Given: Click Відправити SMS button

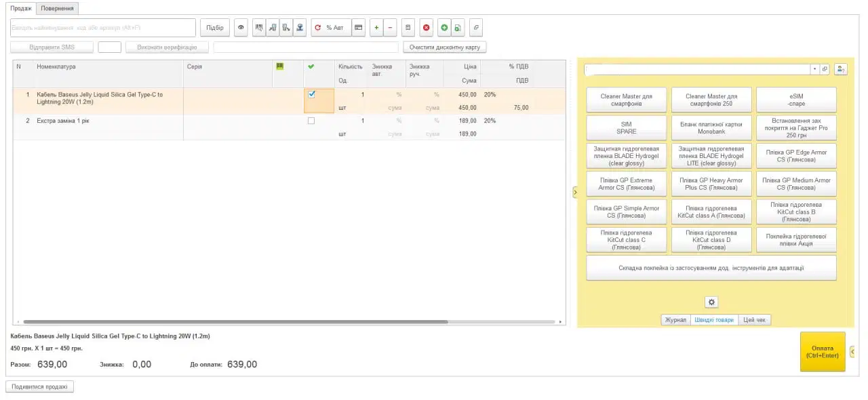Looking at the screenshot, I should [52, 47].
